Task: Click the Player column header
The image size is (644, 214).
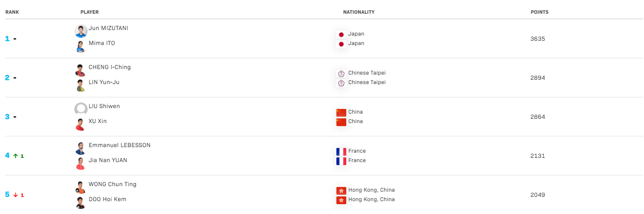Action: [x=89, y=12]
